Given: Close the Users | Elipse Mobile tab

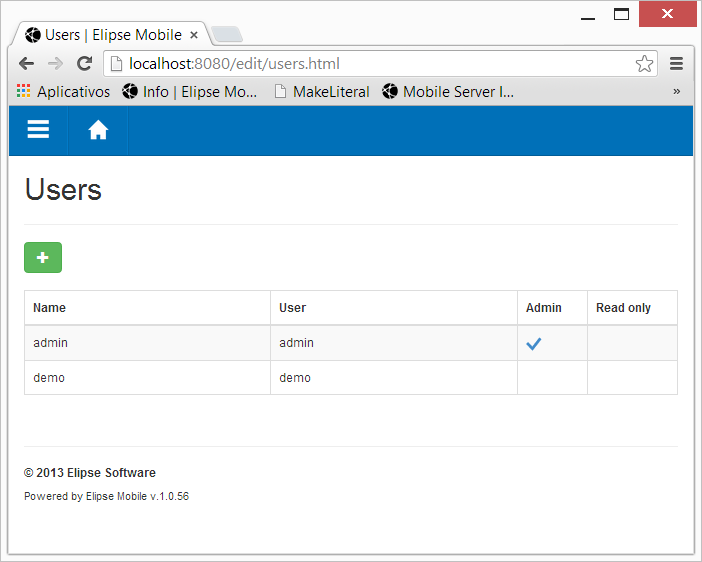Looking at the screenshot, I should 194,35.
